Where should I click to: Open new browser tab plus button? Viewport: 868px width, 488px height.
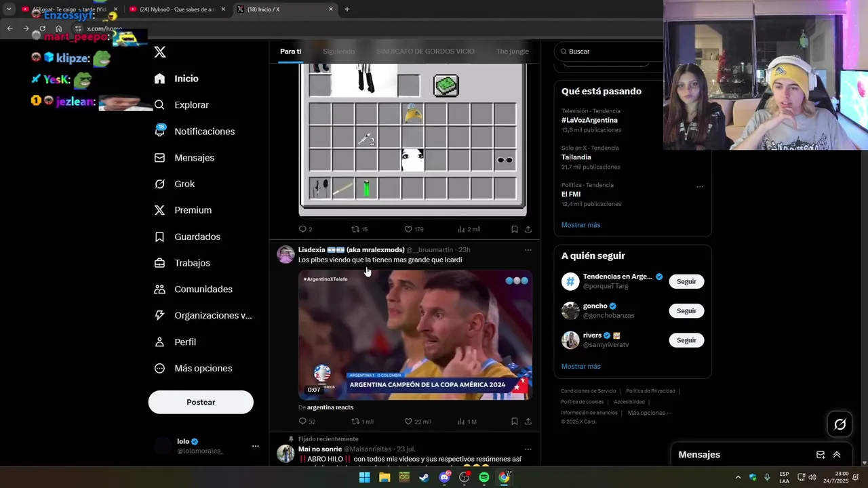coord(347,9)
